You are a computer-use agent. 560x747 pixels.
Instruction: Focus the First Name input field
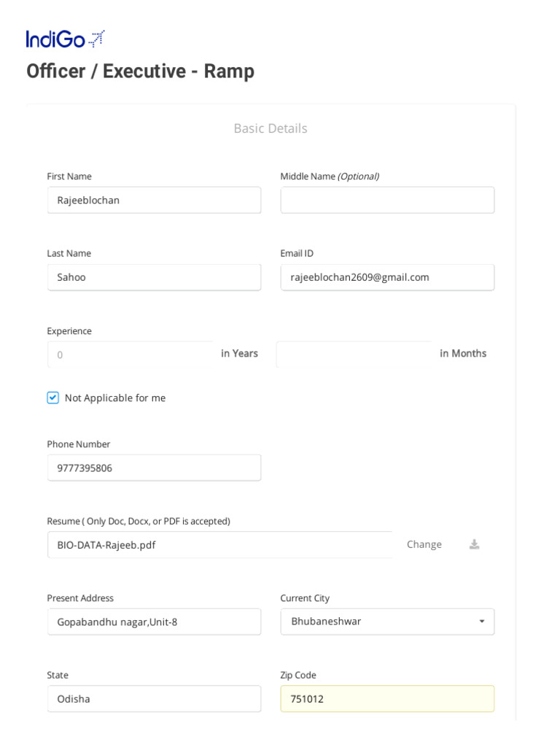click(154, 200)
